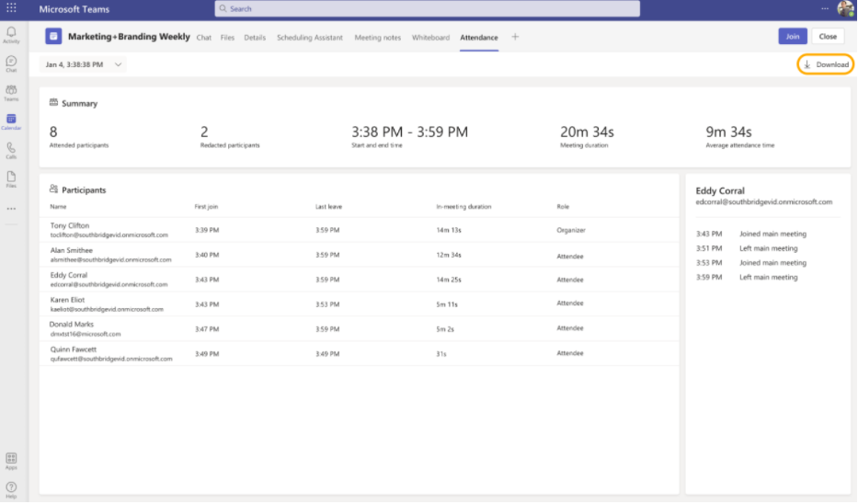Go to Teams in the sidebar
The width and height of the screenshot is (858, 504).
[x=11, y=92]
